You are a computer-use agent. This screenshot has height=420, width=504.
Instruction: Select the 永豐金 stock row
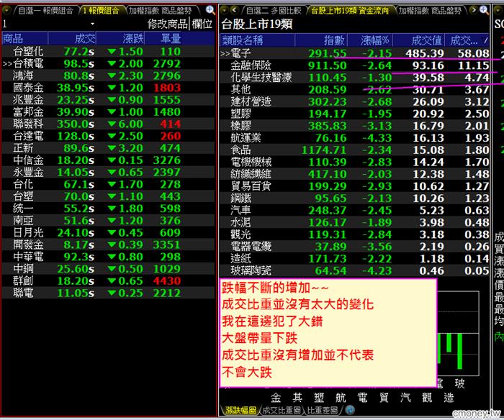pyautogui.click(x=108, y=172)
